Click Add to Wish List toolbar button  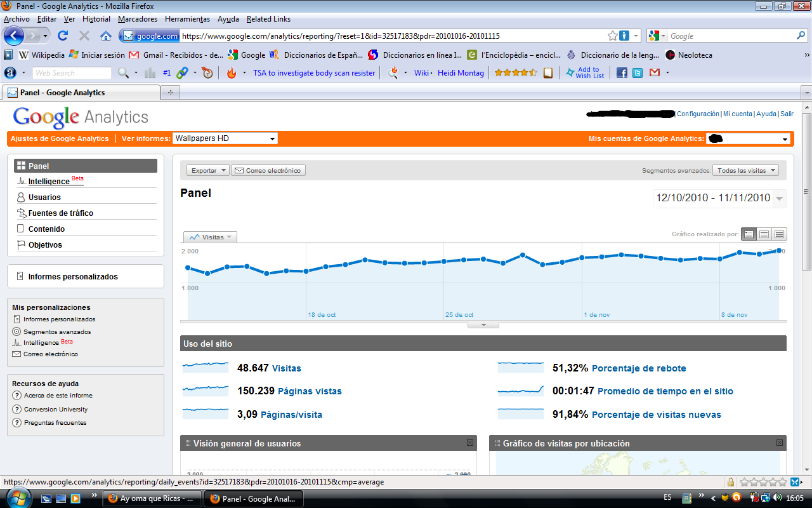(x=584, y=73)
